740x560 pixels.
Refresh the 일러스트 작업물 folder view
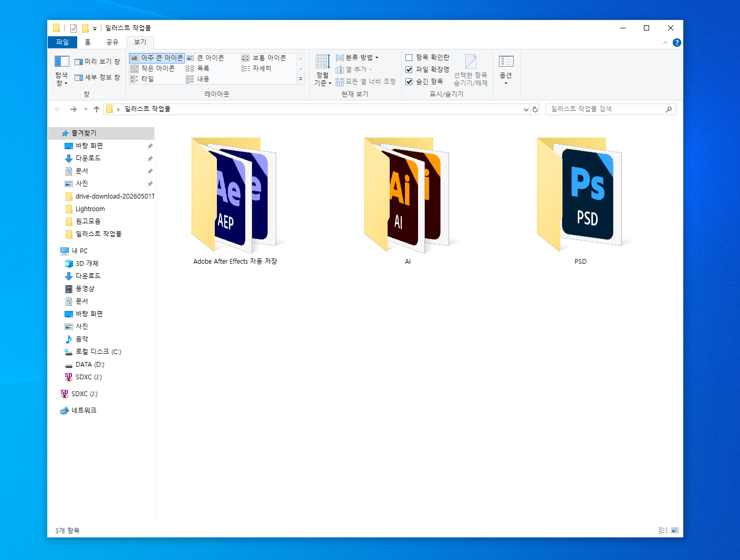click(x=535, y=109)
